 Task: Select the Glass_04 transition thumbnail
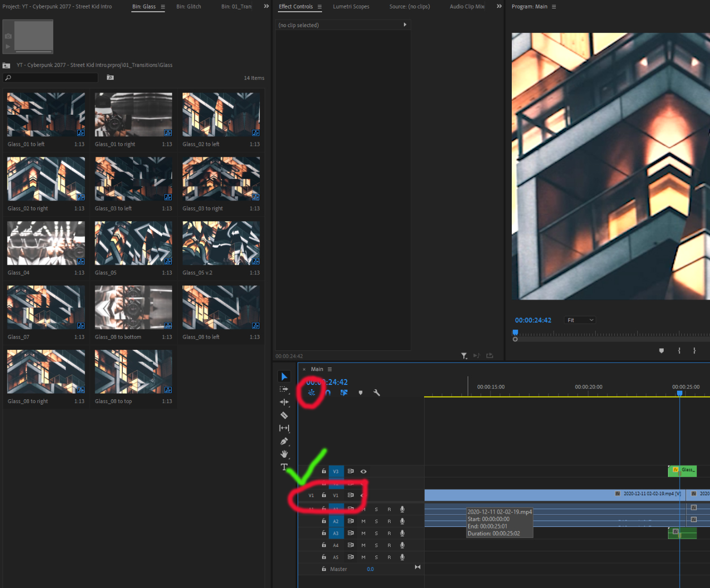tap(46, 243)
